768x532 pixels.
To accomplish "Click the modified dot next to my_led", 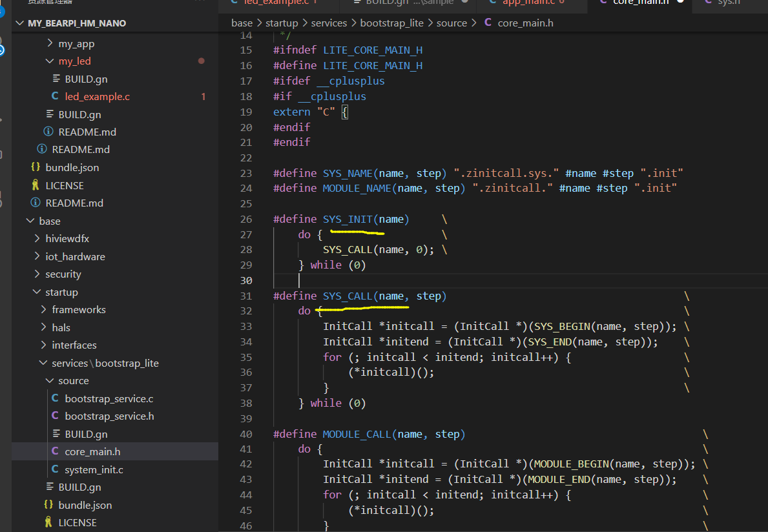I will coord(202,61).
